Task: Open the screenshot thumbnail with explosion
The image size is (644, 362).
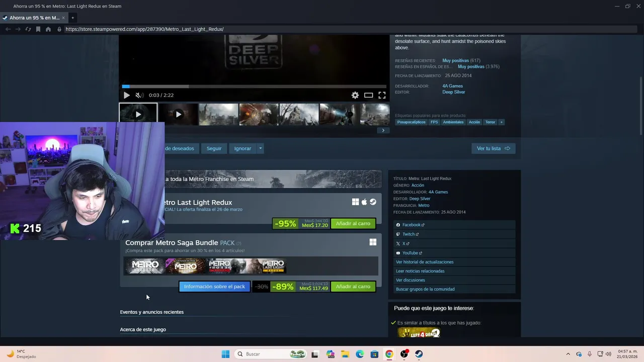Action: [x=259, y=114]
